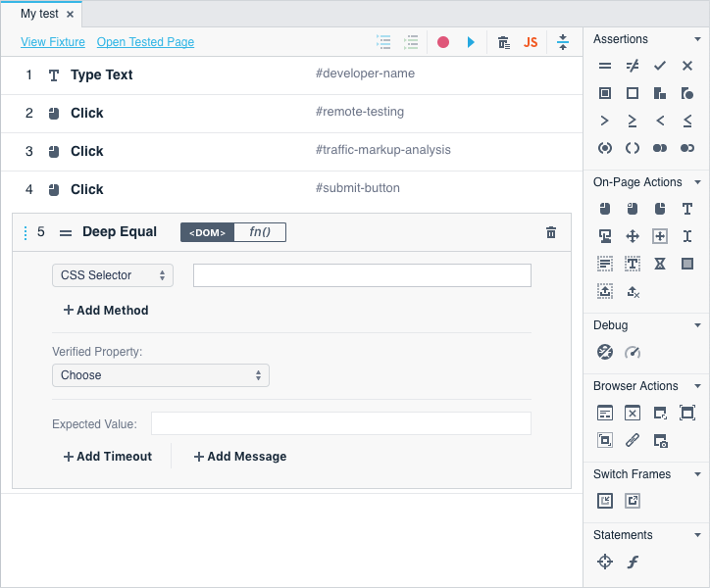Open the Open Tested Page link
This screenshot has height=588, width=710.
pos(145,42)
